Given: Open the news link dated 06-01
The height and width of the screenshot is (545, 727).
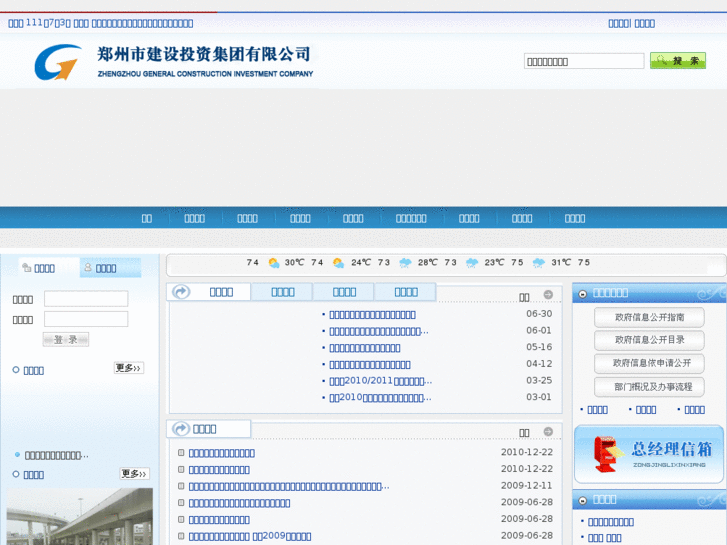Looking at the screenshot, I should coord(379,331).
